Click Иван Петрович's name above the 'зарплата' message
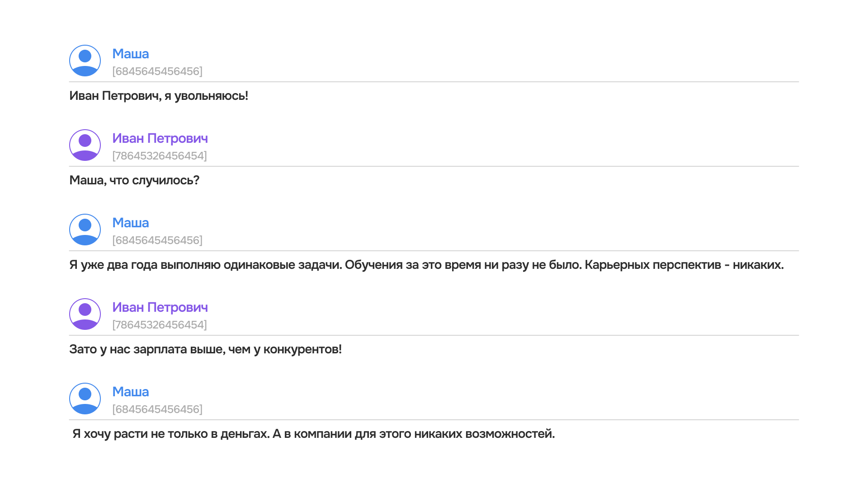 click(160, 307)
